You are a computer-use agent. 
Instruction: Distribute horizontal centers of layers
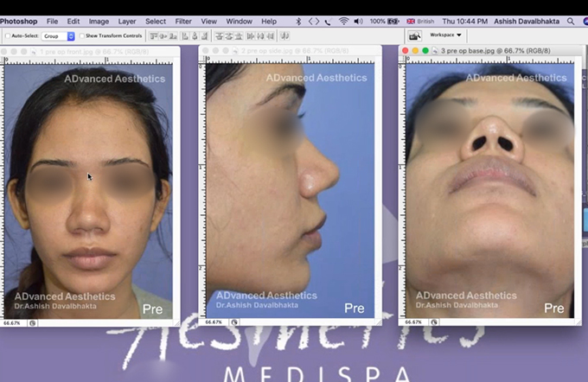click(x=260, y=36)
